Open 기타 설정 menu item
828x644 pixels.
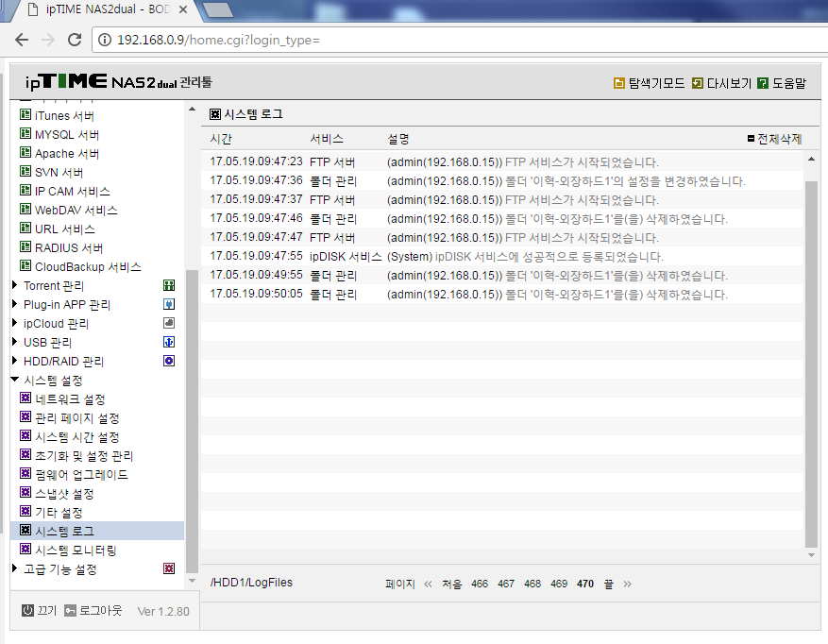(59, 513)
